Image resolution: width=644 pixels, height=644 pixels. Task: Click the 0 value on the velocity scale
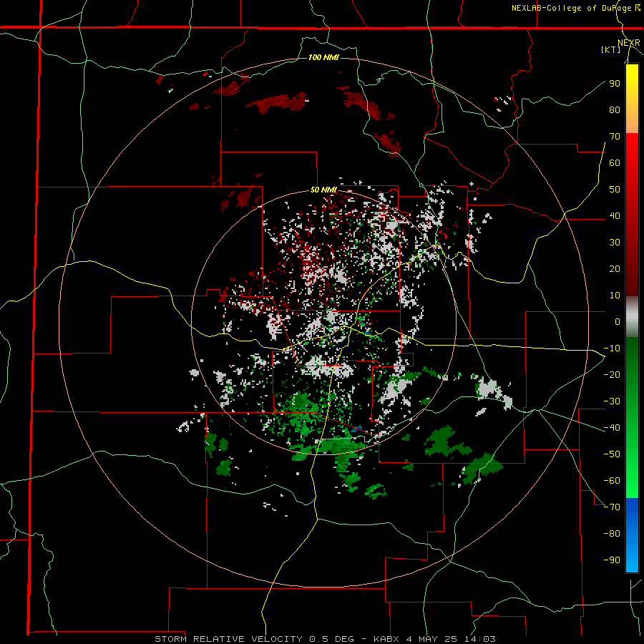click(618, 321)
